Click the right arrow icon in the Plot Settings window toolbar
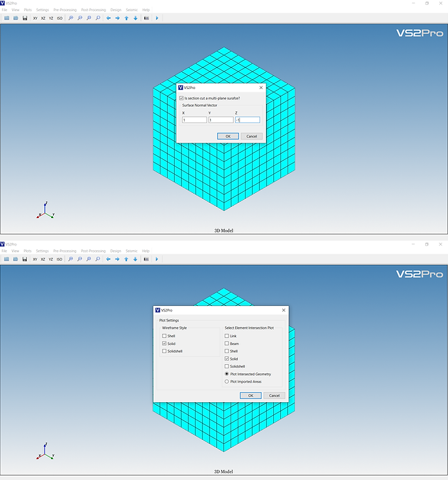Viewport: 448px width, 480px height. coord(117,259)
